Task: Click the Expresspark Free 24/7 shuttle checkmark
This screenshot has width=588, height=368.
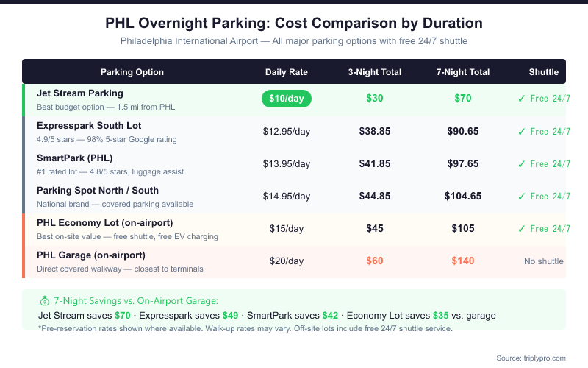Action: (x=522, y=131)
